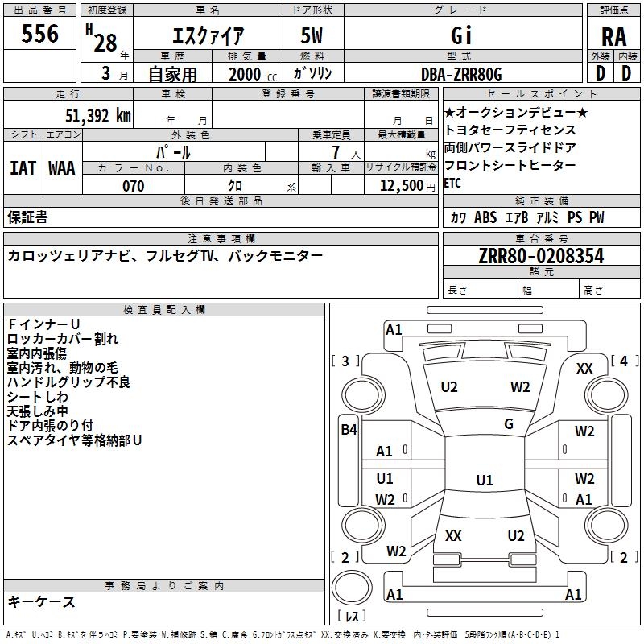Click lot number 556
Screen dimensions: 644x644
(x=39, y=33)
